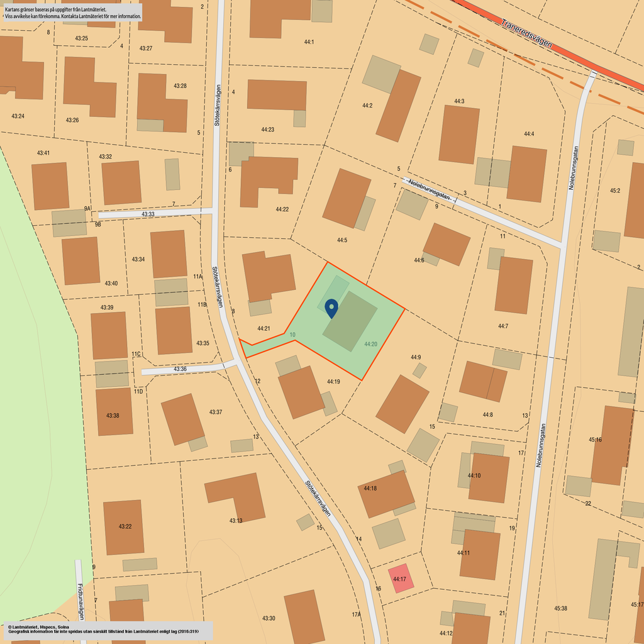Click parcel label 43:34

pos(138,259)
